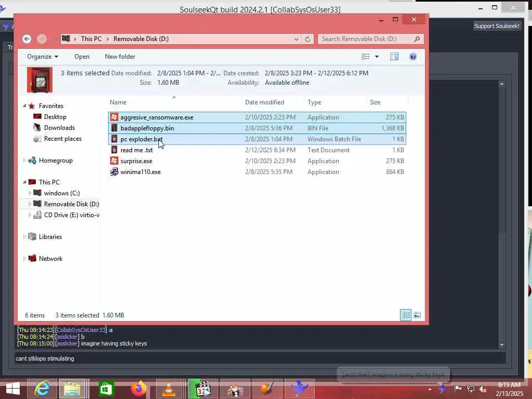The width and height of the screenshot is (532, 399).
Task: Open the address bar history dropdown
Action: 296,39
